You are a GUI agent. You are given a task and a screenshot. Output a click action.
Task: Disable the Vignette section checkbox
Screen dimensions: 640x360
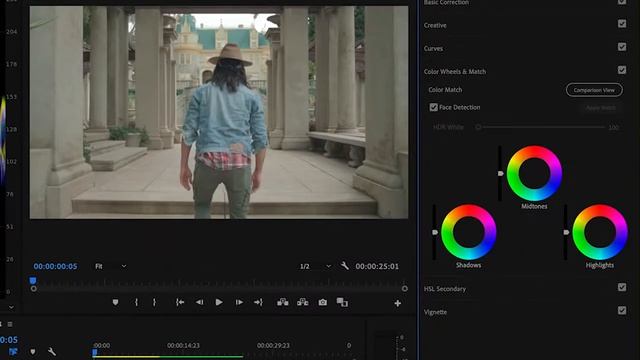click(622, 311)
